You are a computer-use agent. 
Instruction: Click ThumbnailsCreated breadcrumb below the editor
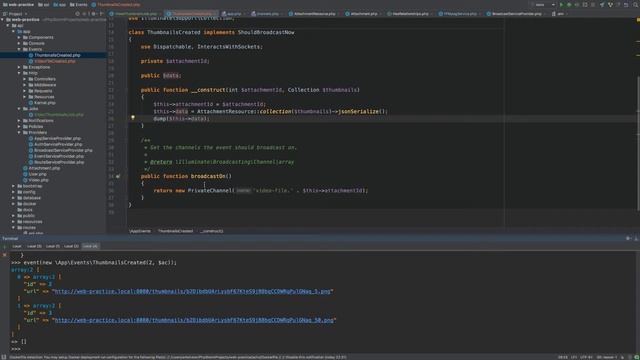click(x=176, y=231)
